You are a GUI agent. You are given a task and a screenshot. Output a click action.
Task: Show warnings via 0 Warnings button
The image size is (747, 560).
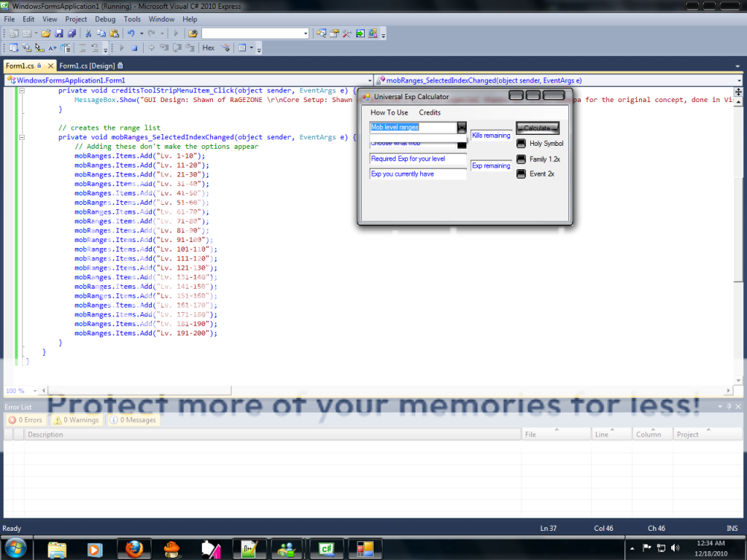click(75, 419)
